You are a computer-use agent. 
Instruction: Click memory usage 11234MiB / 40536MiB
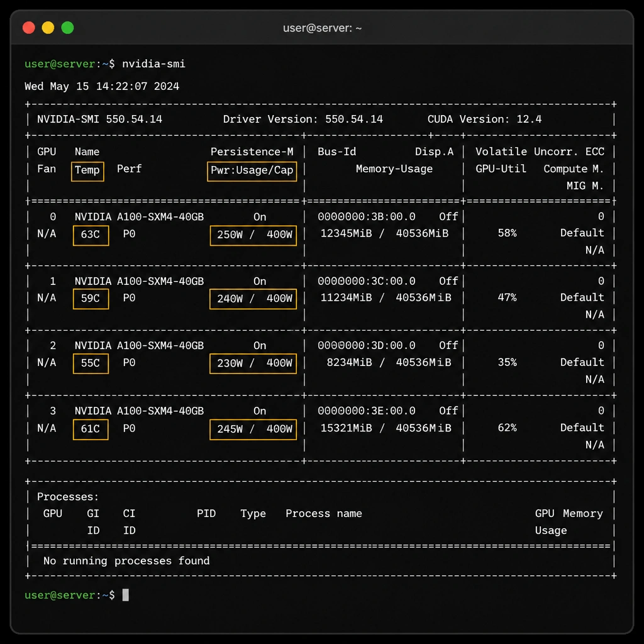(386, 297)
